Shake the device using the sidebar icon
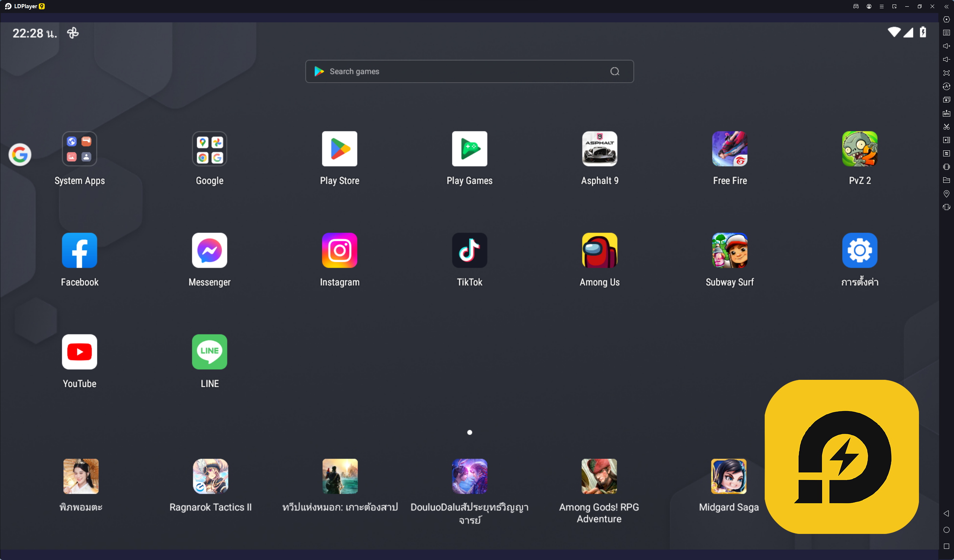The image size is (954, 560). 947,167
